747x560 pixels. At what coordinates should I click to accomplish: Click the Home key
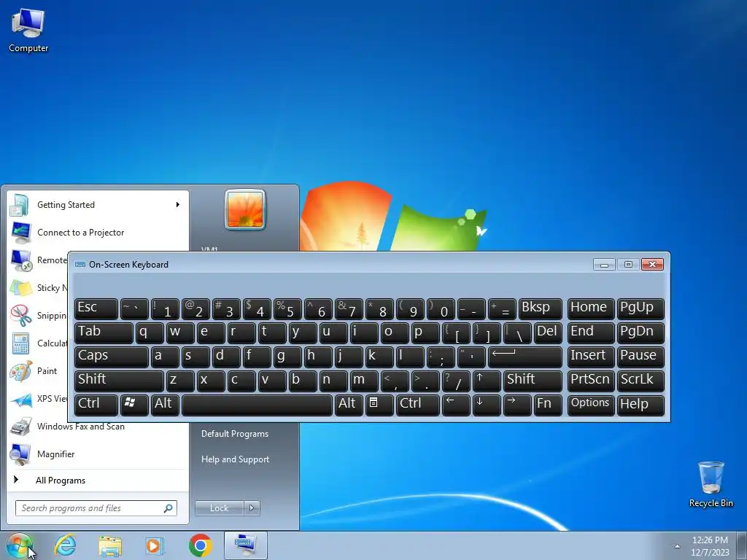[x=591, y=308]
